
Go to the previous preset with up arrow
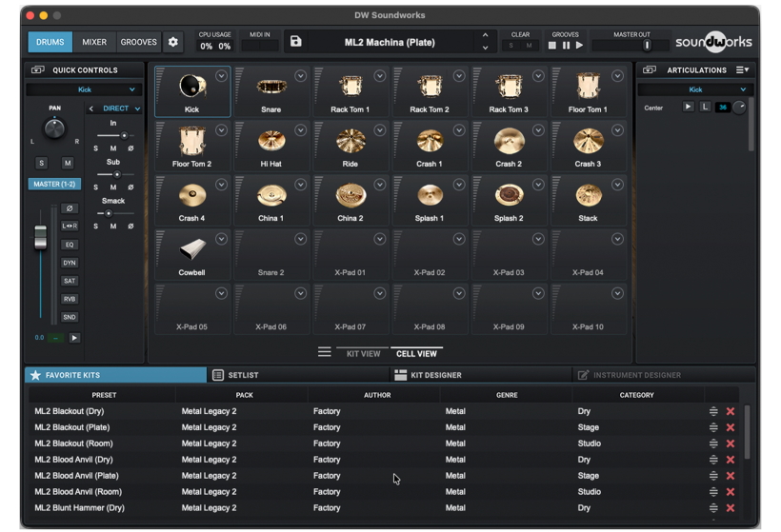(485, 35)
